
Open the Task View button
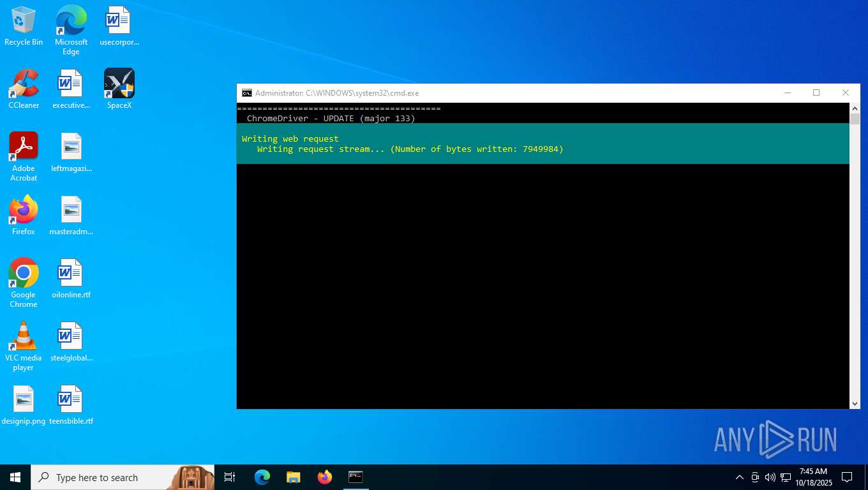(x=230, y=477)
